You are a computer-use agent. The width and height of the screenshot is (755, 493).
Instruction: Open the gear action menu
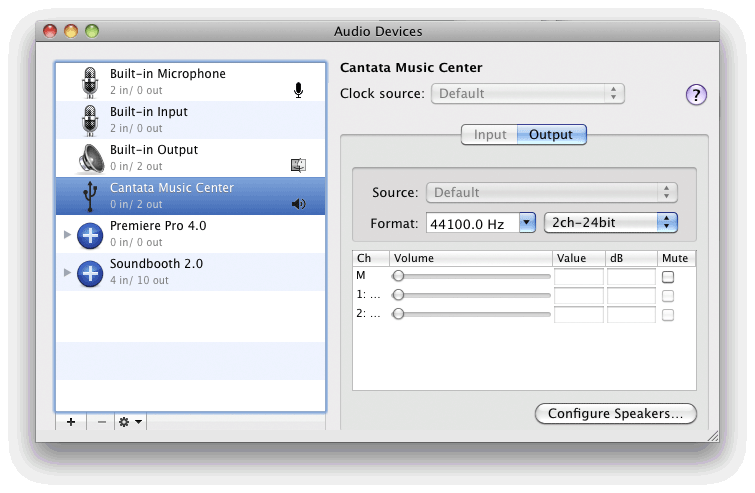point(131,422)
